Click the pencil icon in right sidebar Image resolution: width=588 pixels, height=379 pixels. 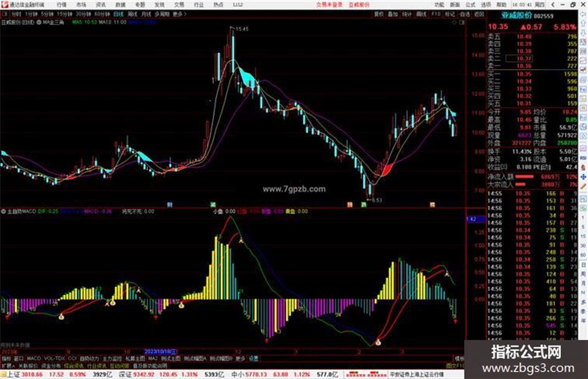point(584,186)
